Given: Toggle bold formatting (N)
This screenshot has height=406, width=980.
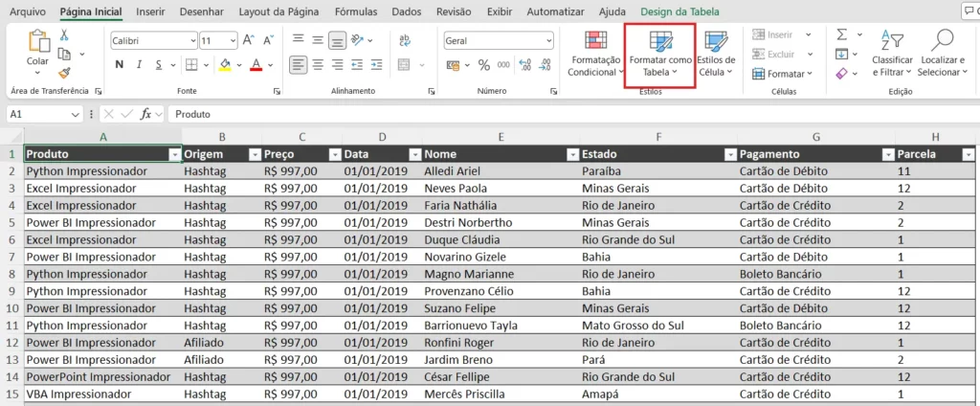Looking at the screenshot, I should (120, 64).
